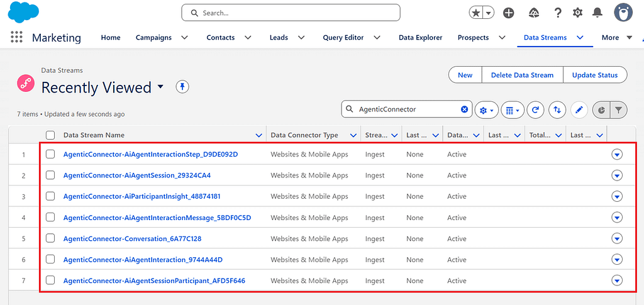
Task: Click the pencil edit list icon
Action: click(x=579, y=110)
